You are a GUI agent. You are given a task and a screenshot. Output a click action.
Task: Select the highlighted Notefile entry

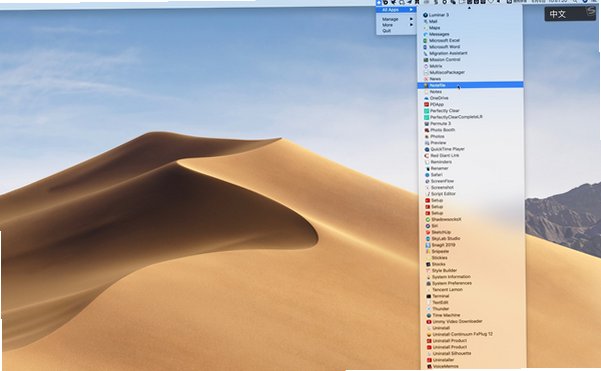(470, 85)
